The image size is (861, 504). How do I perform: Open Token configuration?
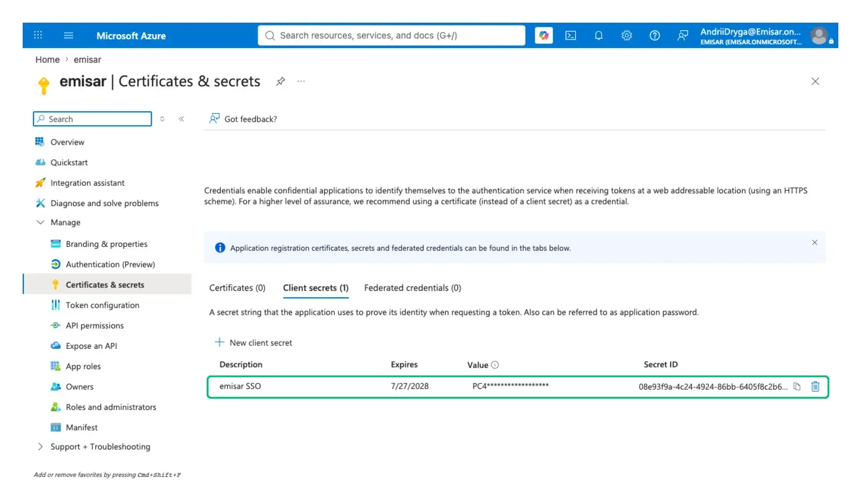click(x=103, y=305)
